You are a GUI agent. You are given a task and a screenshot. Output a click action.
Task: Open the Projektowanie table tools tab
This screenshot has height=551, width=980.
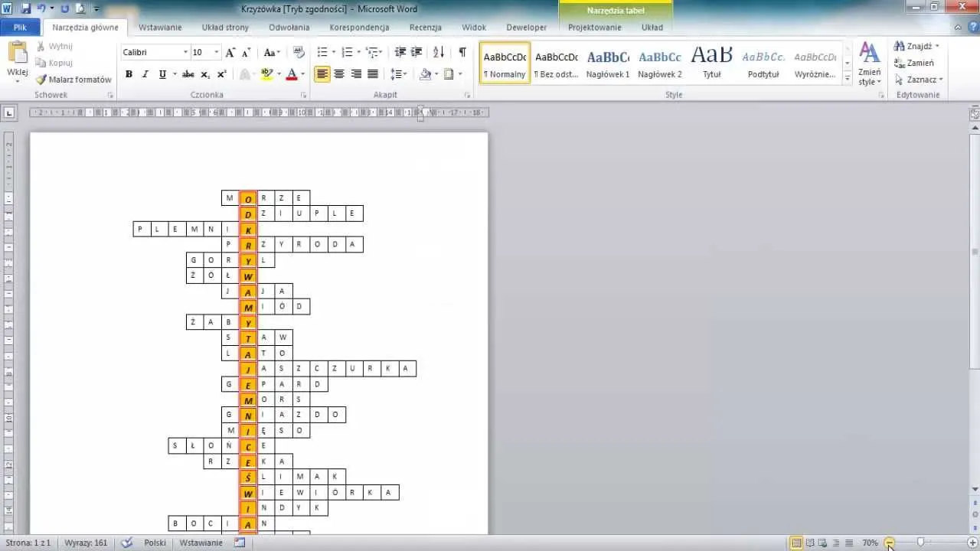pyautogui.click(x=594, y=28)
